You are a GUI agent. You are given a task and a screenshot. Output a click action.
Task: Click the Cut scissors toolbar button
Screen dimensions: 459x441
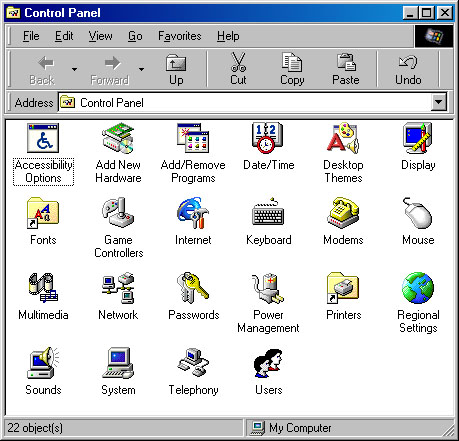238,69
